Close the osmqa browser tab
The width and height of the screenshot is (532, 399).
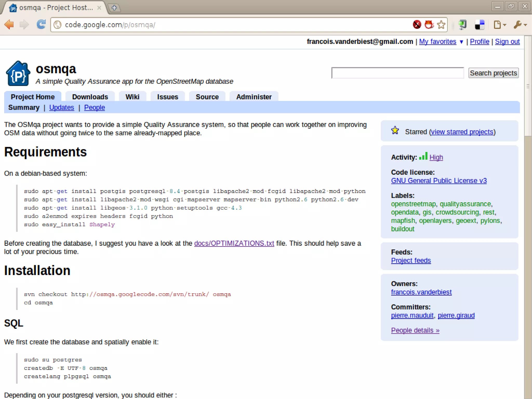[99, 8]
